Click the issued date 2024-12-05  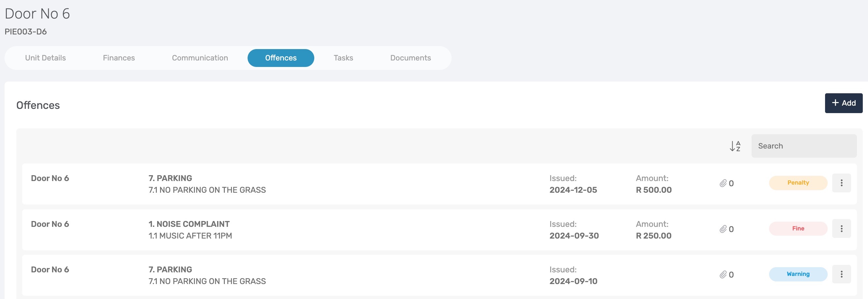click(x=573, y=190)
